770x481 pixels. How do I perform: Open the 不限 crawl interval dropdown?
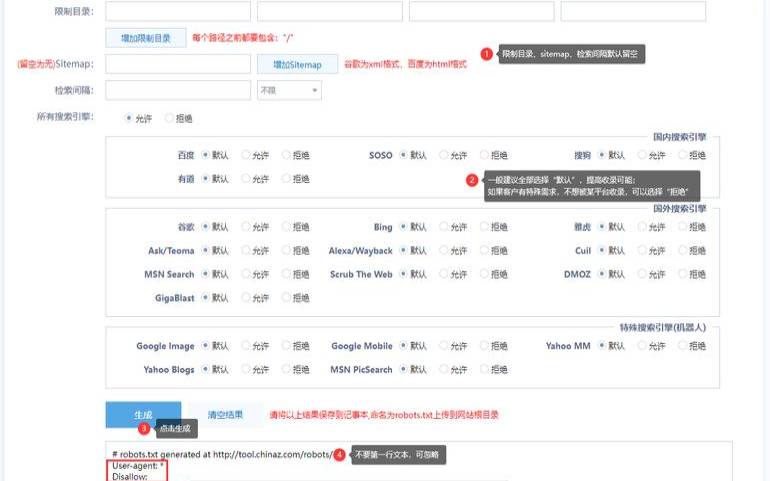[x=289, y=90]
